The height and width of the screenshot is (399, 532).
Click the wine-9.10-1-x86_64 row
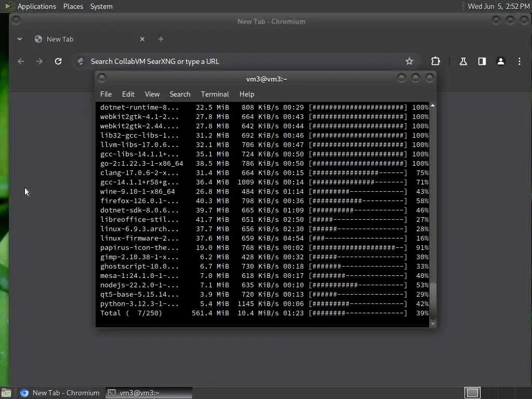(x=264, y=191)
